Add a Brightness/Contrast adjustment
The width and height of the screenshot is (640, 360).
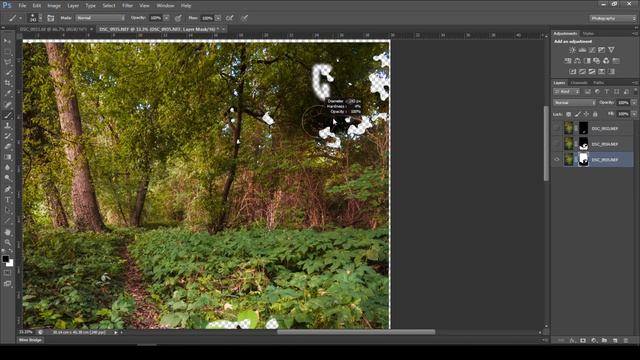(x=572, y=50)
